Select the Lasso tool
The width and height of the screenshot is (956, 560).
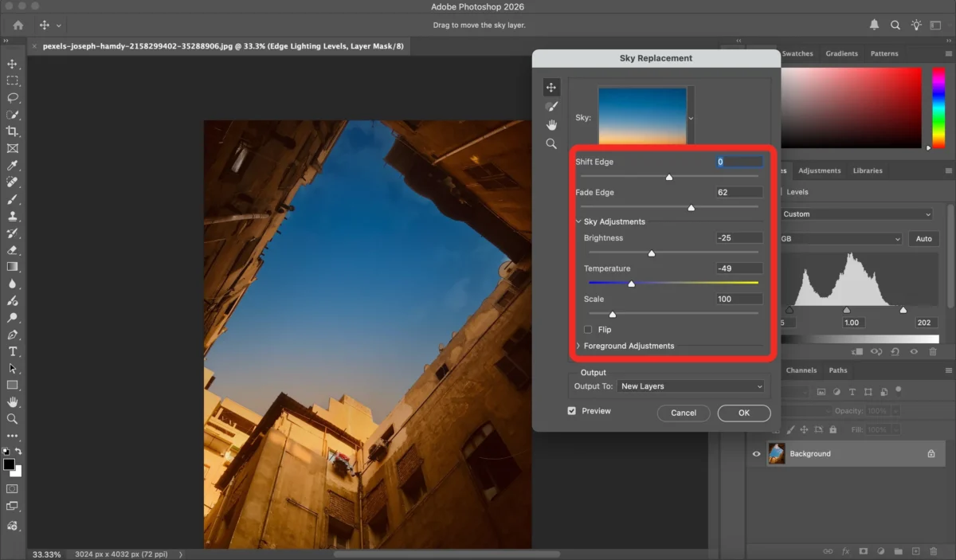click(x=13, y=98)
